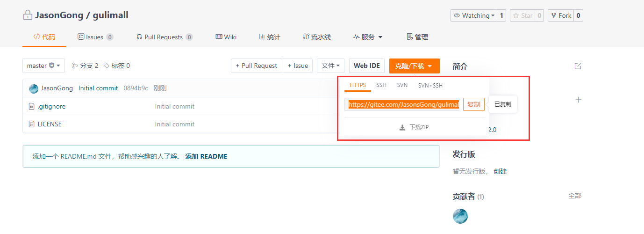Screen dimensions: 644x234
Task: Click the plus icon in right sidebar
Action: click(x=578, y=100)
